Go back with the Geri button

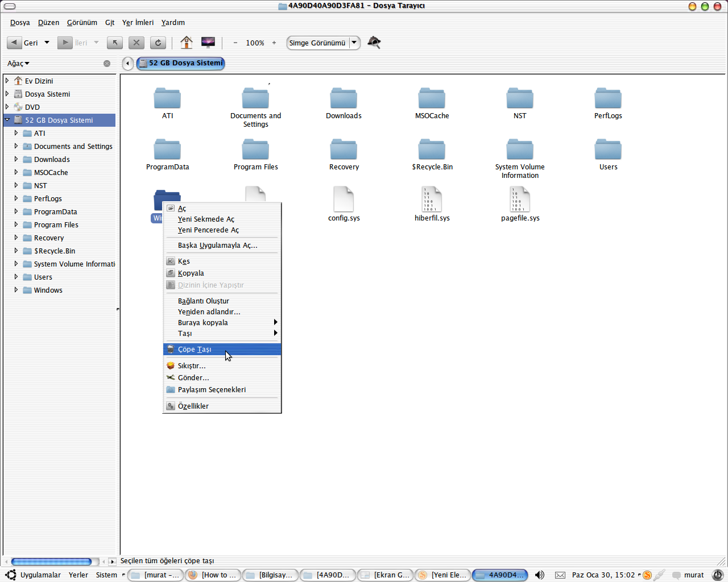[23, 43]
